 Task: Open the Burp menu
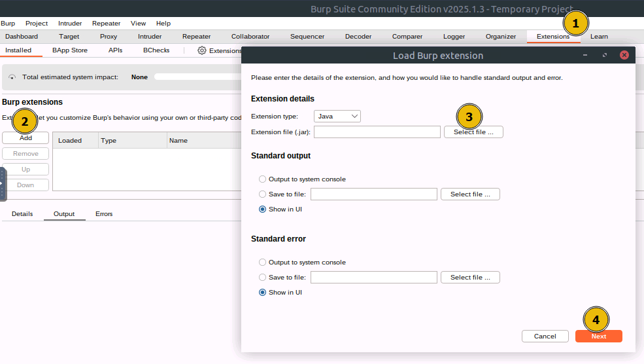click(x=8, y=24)
